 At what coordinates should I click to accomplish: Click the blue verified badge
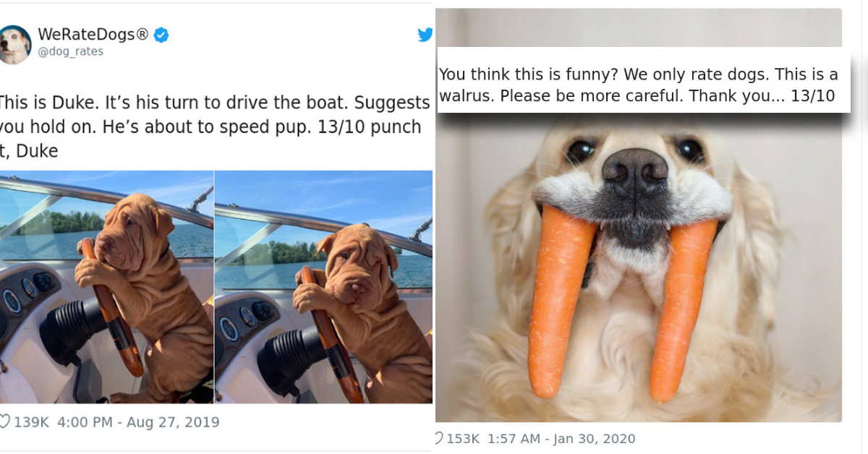(x=161, y=35)
